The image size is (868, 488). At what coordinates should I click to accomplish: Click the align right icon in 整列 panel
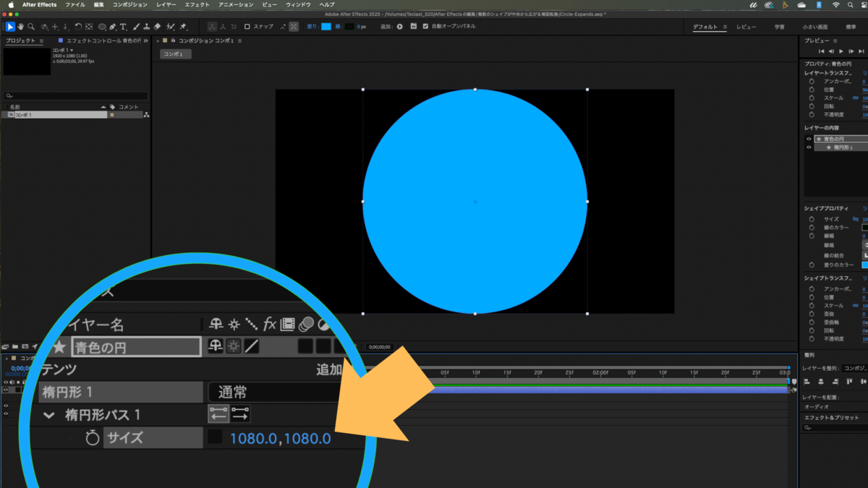835,382
